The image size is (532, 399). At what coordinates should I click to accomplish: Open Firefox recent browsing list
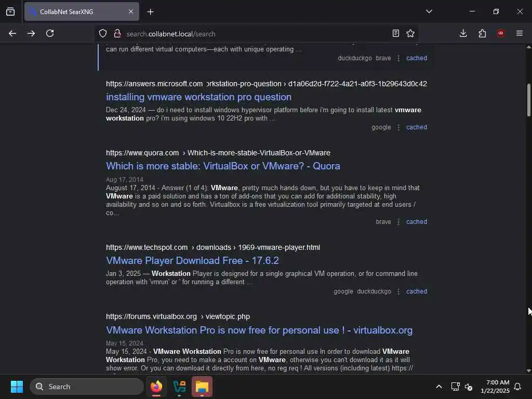(10, 11)
